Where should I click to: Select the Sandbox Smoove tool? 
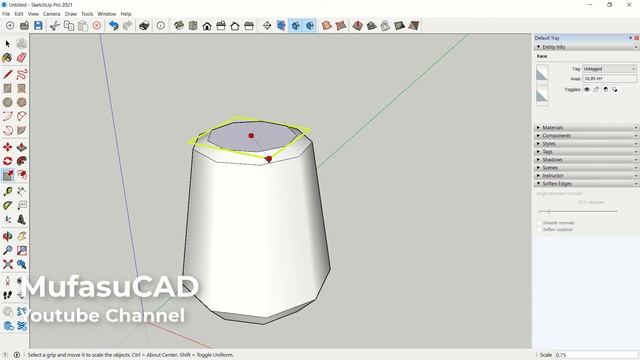(357, 26)
